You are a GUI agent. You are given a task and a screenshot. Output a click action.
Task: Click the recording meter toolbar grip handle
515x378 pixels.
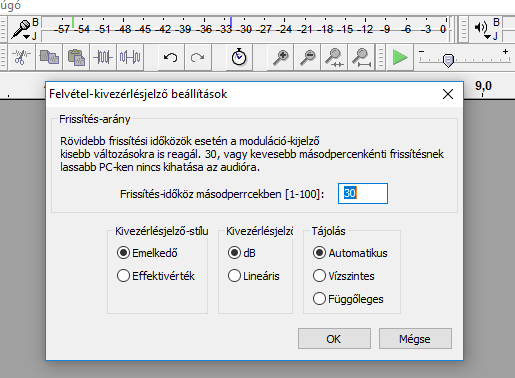point(3,29)
